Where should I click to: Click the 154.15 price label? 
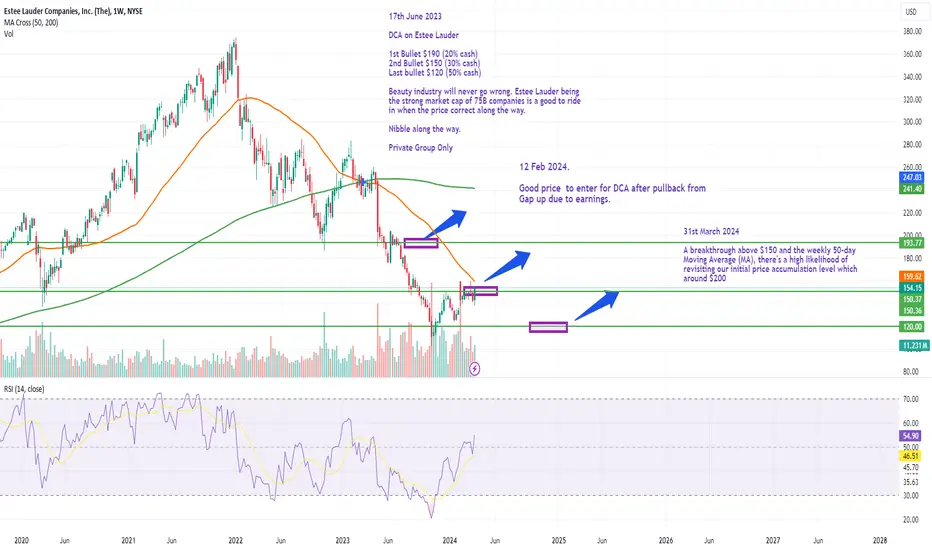pyautogui.click(x=912, y=288)
